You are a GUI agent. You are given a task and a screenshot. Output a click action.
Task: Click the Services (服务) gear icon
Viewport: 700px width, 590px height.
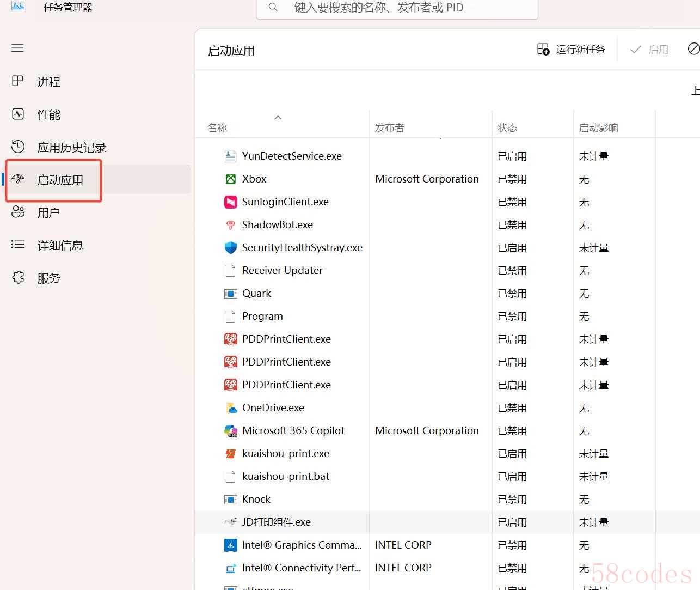[18, 277]
